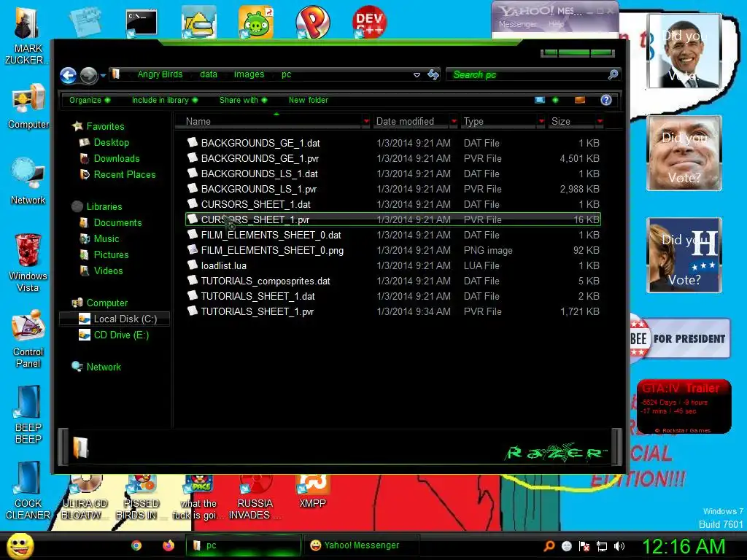
Task: Click the New folder button
Action: (x=309, y=100)
